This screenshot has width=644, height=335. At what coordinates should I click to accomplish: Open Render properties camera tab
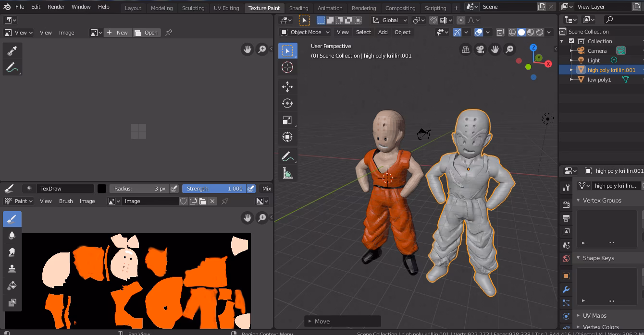coord(566,205)
